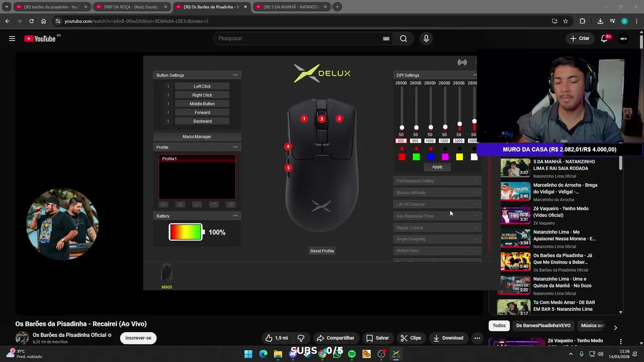644x362 pixels.
Task: Click the Inscrever-se subscribe button
Action: point(138,338)
